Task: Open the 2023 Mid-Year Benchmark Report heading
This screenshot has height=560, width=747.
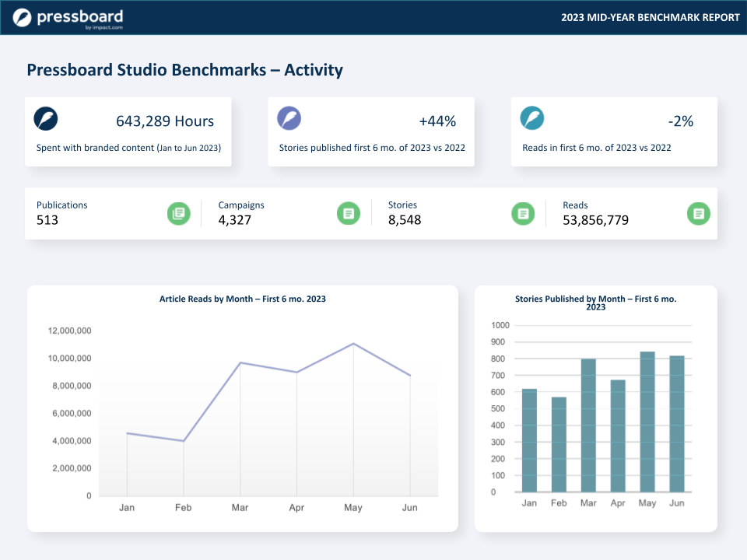Action: click(x=650, y=17)
